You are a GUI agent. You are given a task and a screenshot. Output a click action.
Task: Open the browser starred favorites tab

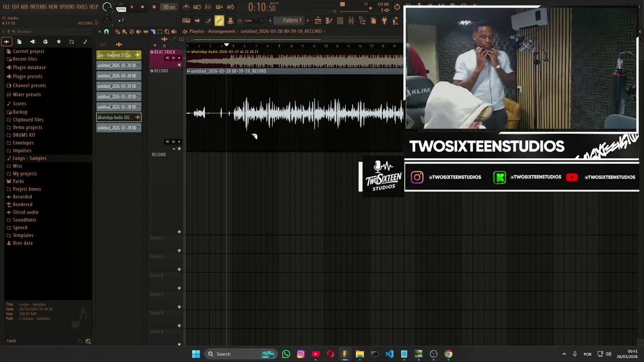[58, 42]
